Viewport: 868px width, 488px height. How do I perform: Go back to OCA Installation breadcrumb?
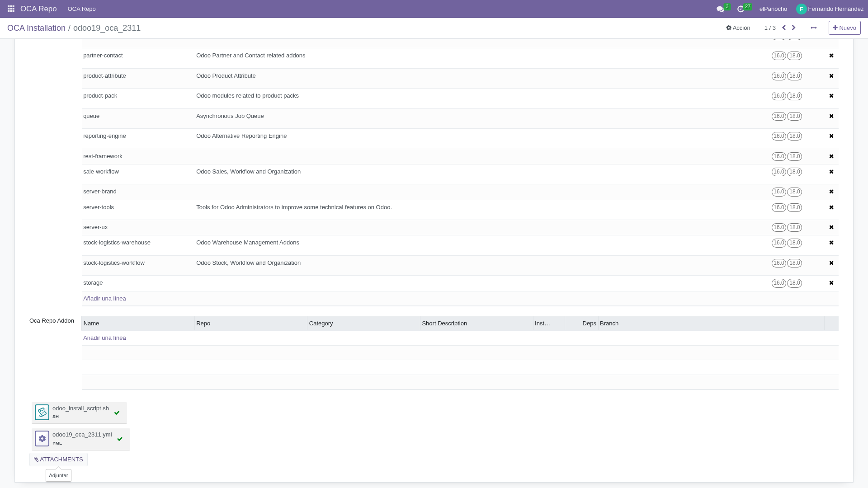36,28
